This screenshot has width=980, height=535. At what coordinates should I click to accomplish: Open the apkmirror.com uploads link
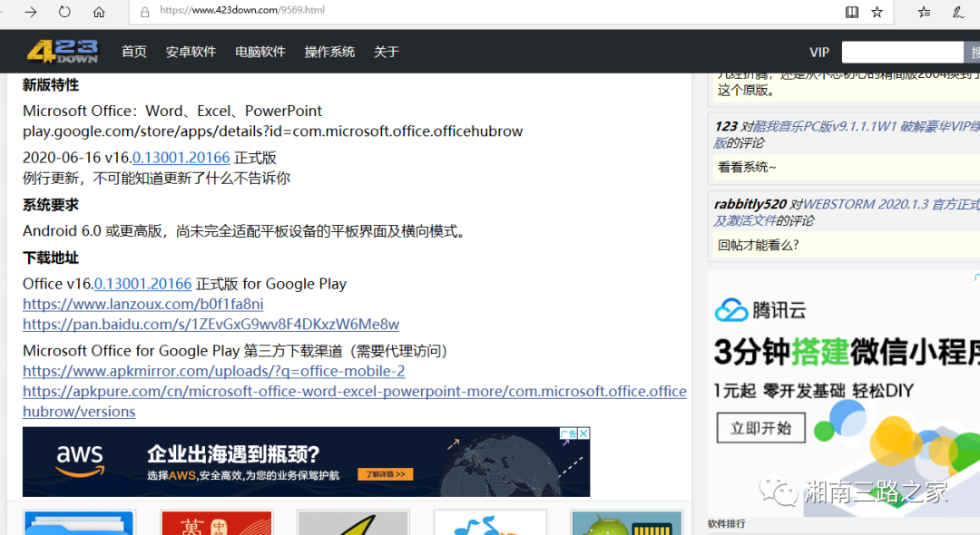coord(214,372)
